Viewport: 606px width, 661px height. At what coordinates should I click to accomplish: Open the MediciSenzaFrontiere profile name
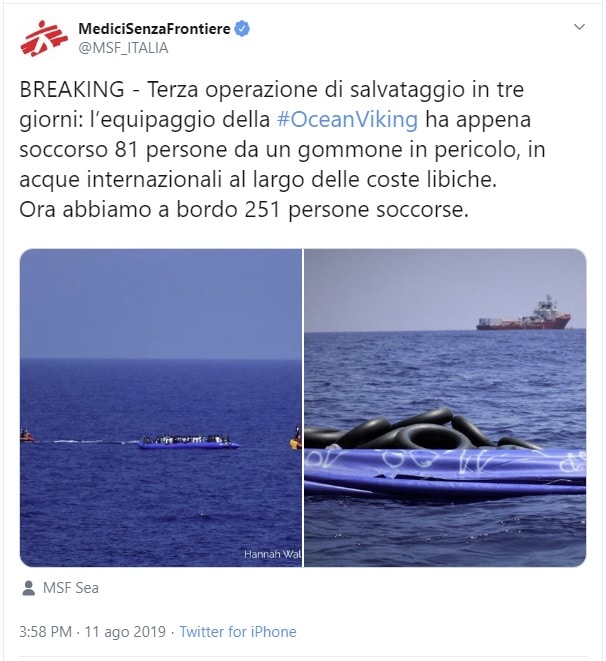[x=154, y=29]
